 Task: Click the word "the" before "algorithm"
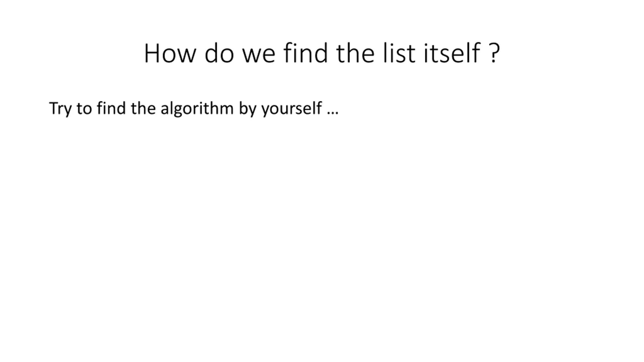(143, 108)
